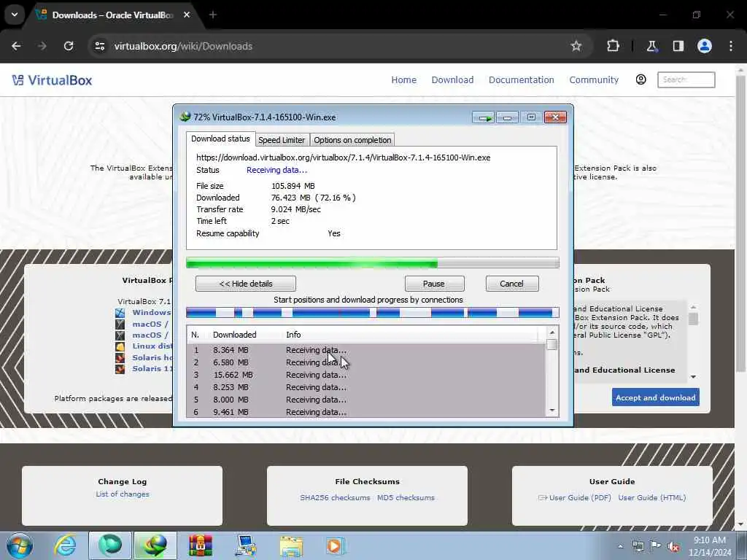Open a new Chrome tab
The height and width of the screenshot is (560, 747).
[x=213, y=15]
